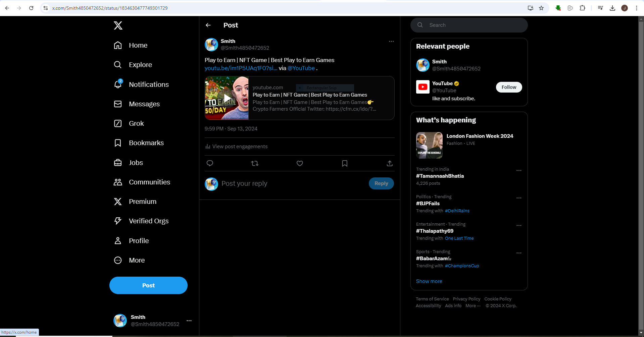Click the browser forward arrow

point(19,8)
